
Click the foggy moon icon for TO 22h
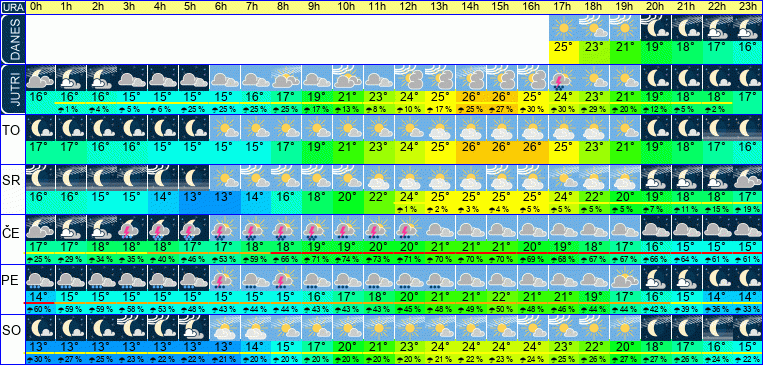tap(717, 128)
